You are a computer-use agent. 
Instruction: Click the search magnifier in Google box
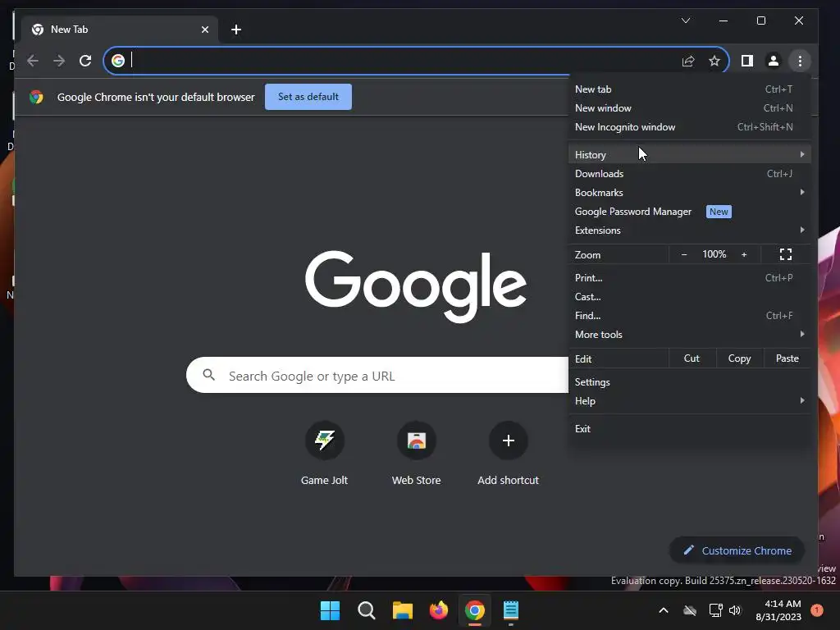tap(209, 375)
